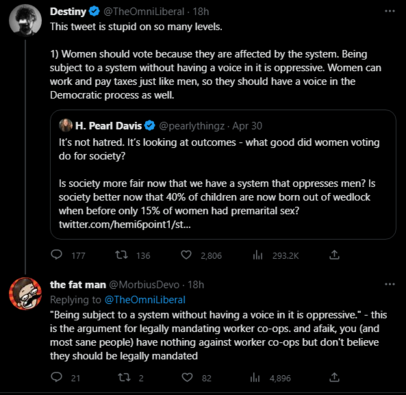The width and height of the screenshot is (406, 395).
Task: Share the fat man's reply
Action: click(334, 377)
